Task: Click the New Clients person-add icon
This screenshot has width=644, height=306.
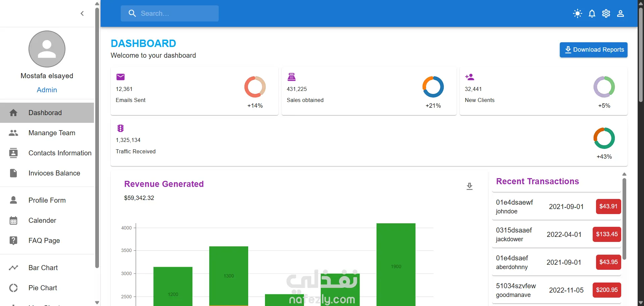Action: point(470,77)
